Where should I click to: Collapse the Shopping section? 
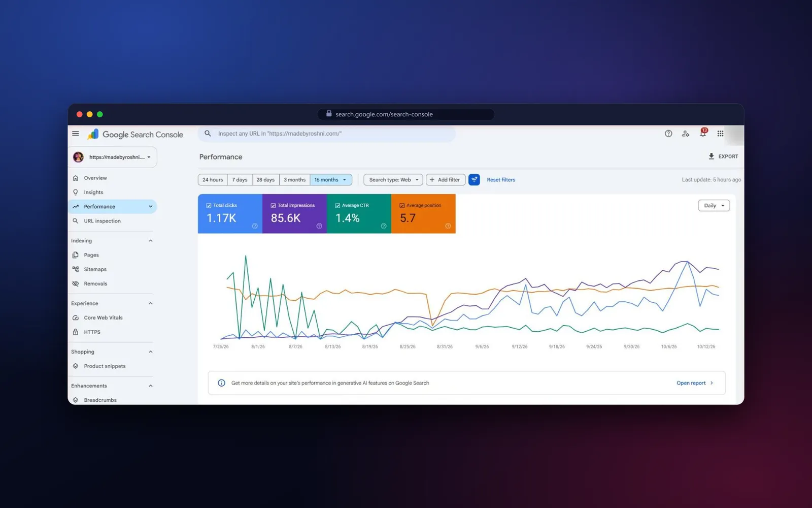tap(151, 352)
